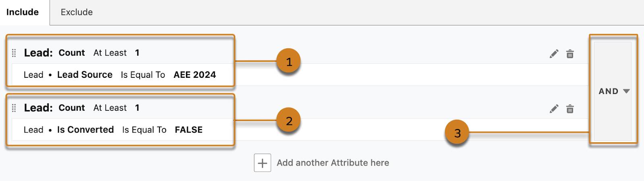Viewport: 644px width, 181px height.
Task: Grab the drag handle for Lead Source row
Action: pos(14,53)
